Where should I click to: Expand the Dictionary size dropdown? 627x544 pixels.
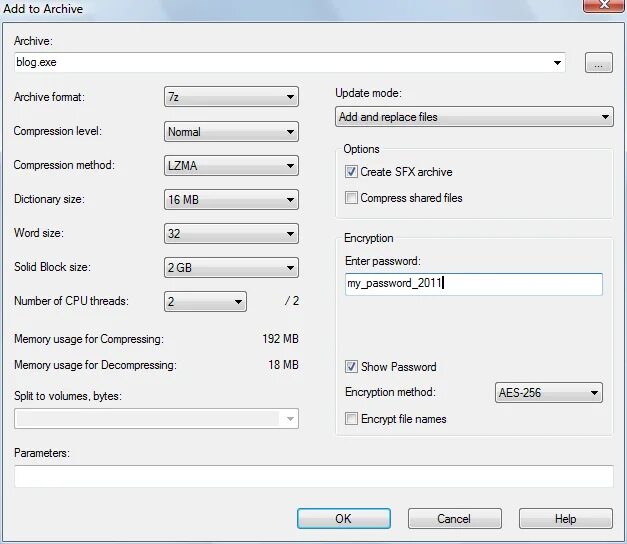pyautogui.click(x=231, y=200)
